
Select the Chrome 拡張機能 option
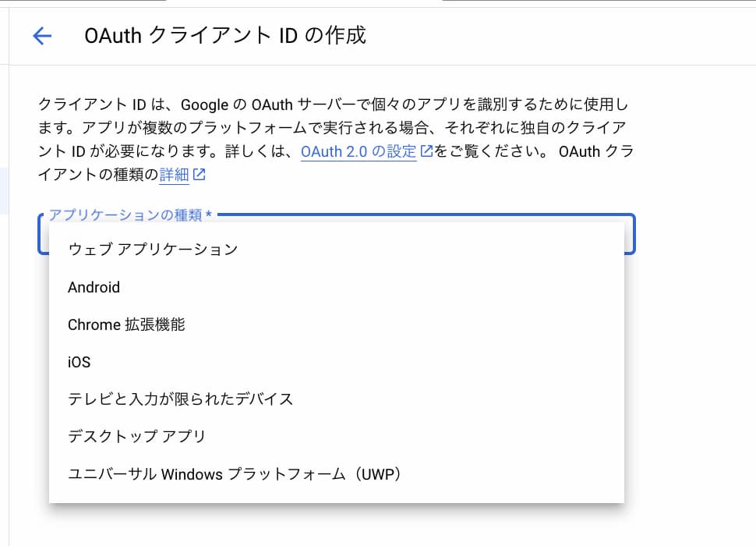coord(129,324)
